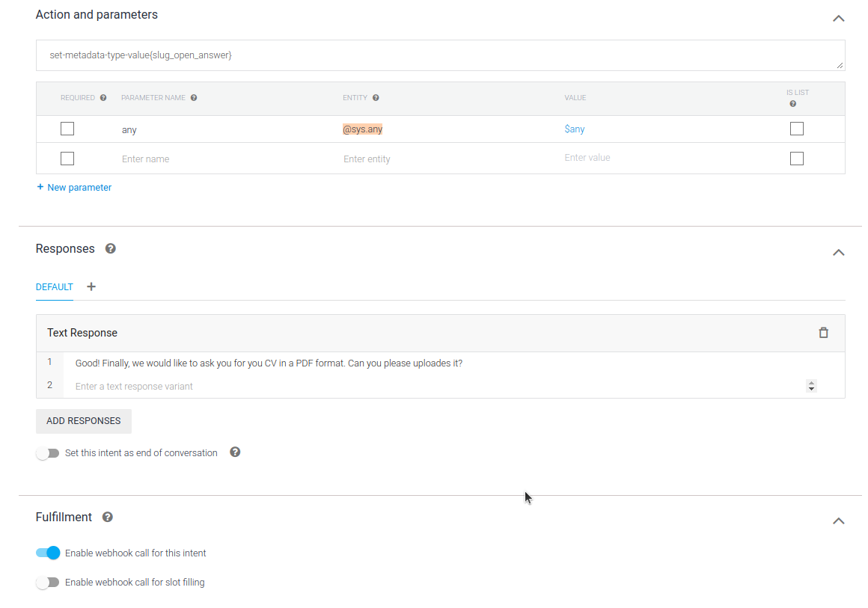This screenshot has height=608, width=868.
Task: Check Required box for the 'any' parameter
Action: pos(67,129)
